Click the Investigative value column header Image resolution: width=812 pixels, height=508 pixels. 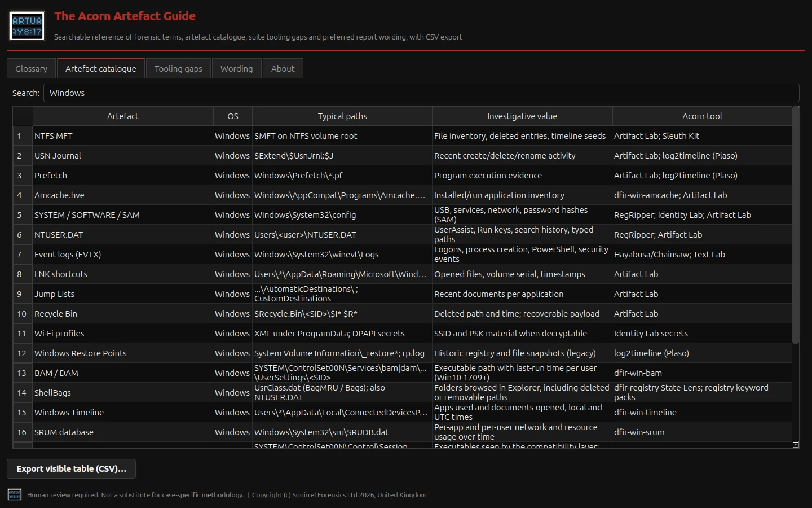[x=522, y=116]
